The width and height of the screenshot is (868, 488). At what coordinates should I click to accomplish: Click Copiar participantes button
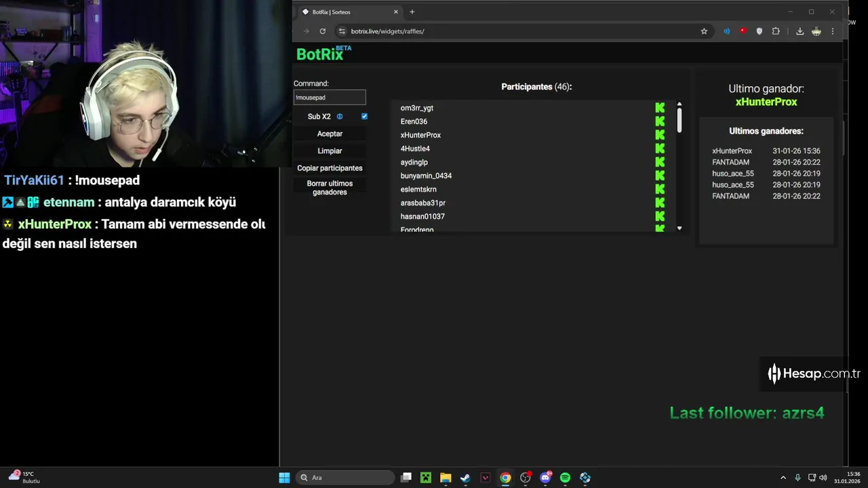tap(330, 168)
